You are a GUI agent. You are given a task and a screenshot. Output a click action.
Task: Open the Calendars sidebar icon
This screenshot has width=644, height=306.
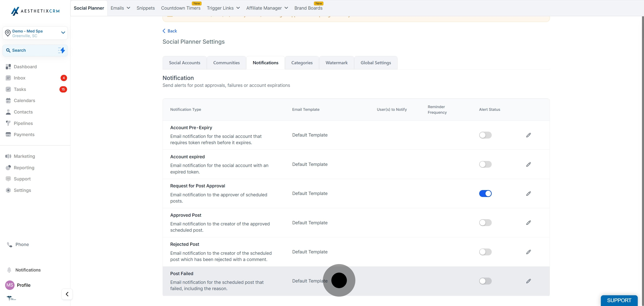click(8, 101)
